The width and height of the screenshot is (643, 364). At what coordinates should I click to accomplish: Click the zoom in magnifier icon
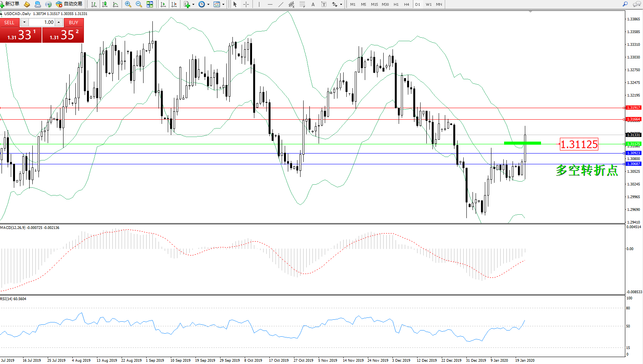coord(128,4)
